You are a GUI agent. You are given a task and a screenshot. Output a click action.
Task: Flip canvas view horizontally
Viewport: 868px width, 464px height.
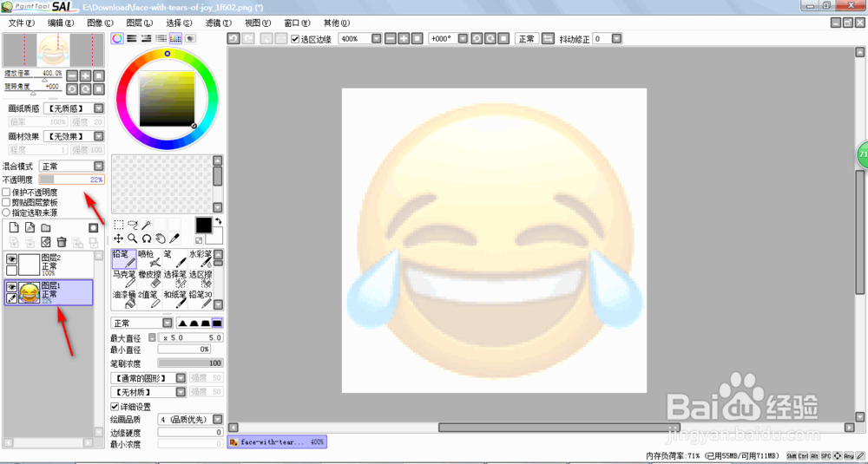(x=548, y=39)
